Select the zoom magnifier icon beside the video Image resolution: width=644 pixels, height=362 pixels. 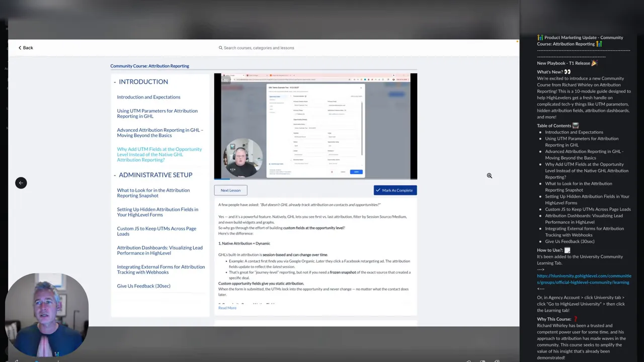tap(489, 175)
